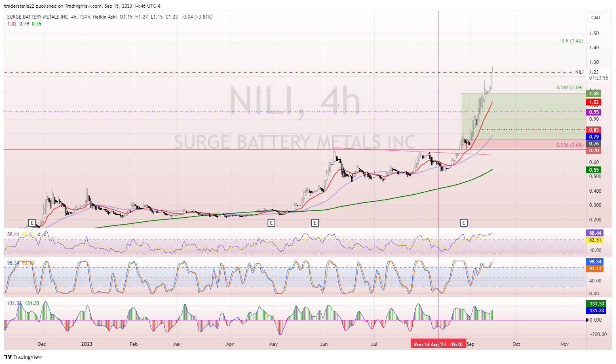Click the 0.300 price scale label
The image size is (616, 364).
point(595,205)
